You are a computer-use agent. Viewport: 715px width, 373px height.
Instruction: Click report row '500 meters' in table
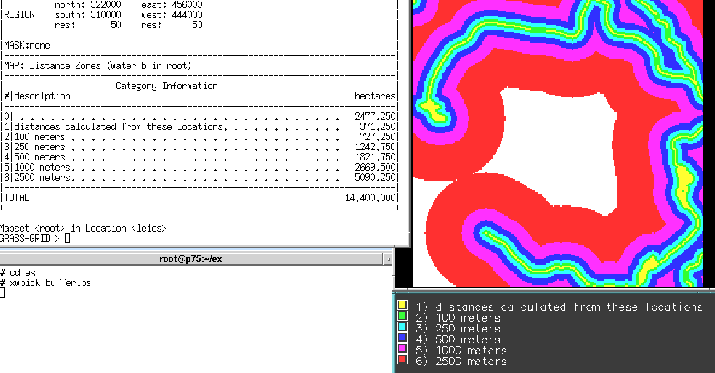click(x=199, y=157)
